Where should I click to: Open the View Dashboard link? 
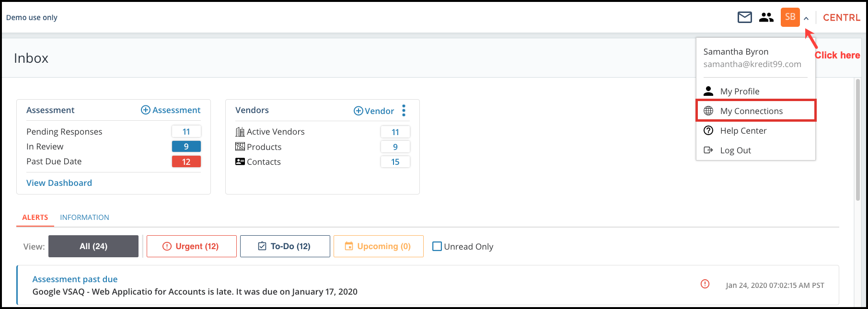pos(59,183)
